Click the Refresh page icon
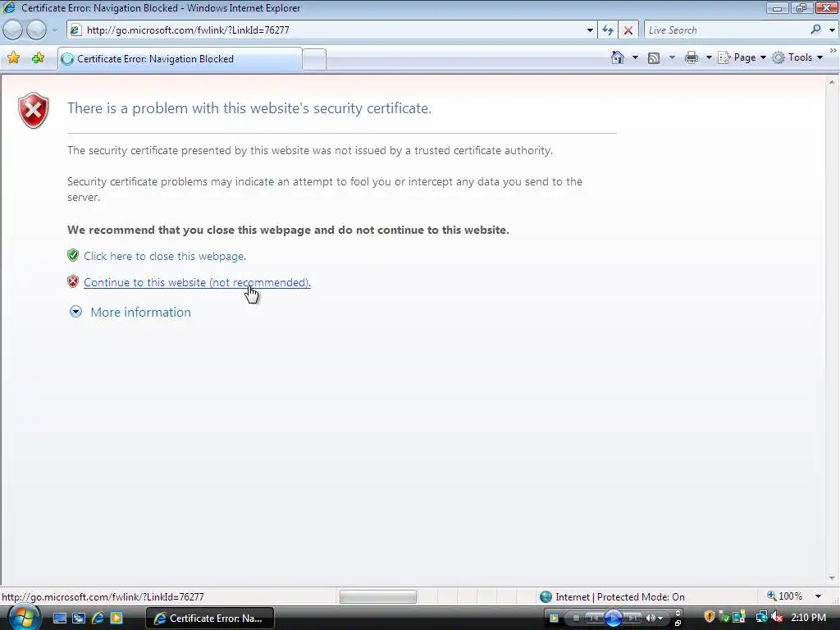 coord(608,30)
